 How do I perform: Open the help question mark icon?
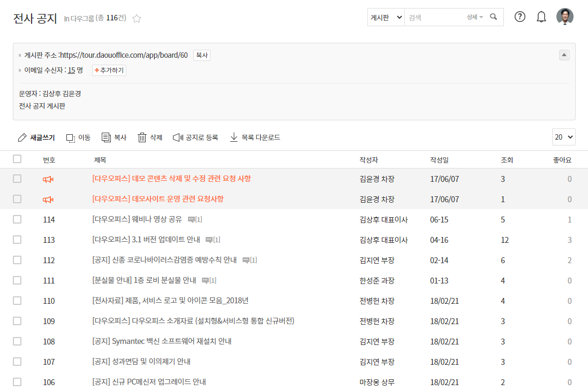tap(519, 17)
